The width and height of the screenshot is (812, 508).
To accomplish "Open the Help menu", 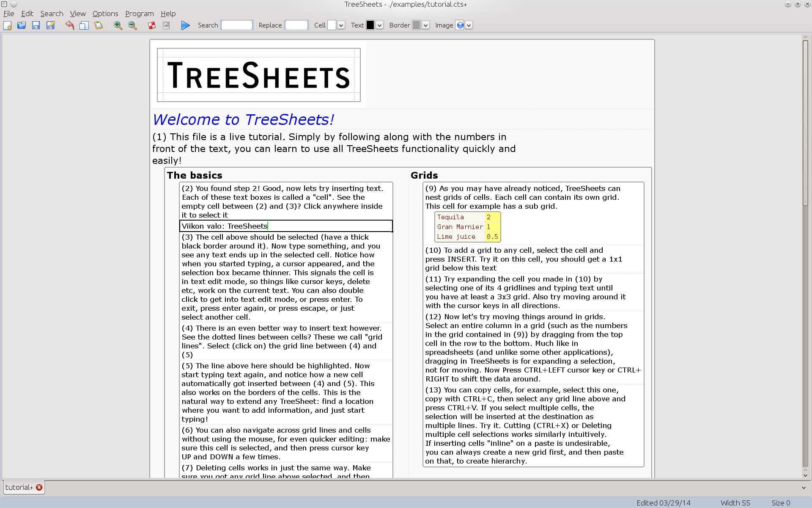I will 168,14.
